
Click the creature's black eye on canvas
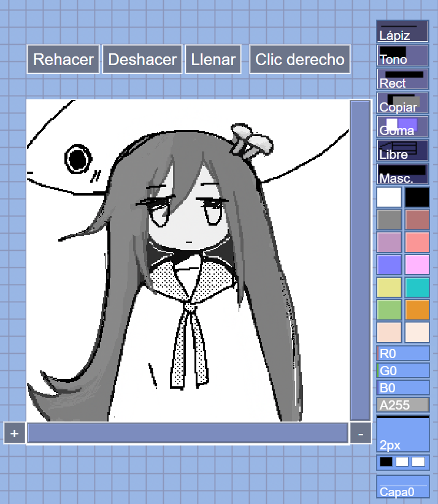pos(78,159)
